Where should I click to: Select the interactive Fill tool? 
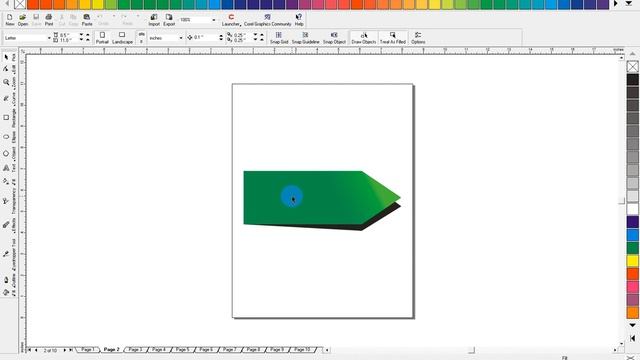coord(6,182)
